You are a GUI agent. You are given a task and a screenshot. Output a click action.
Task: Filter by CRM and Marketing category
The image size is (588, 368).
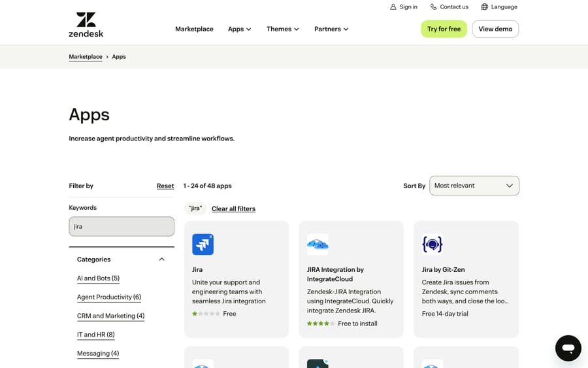click(110, 316)
